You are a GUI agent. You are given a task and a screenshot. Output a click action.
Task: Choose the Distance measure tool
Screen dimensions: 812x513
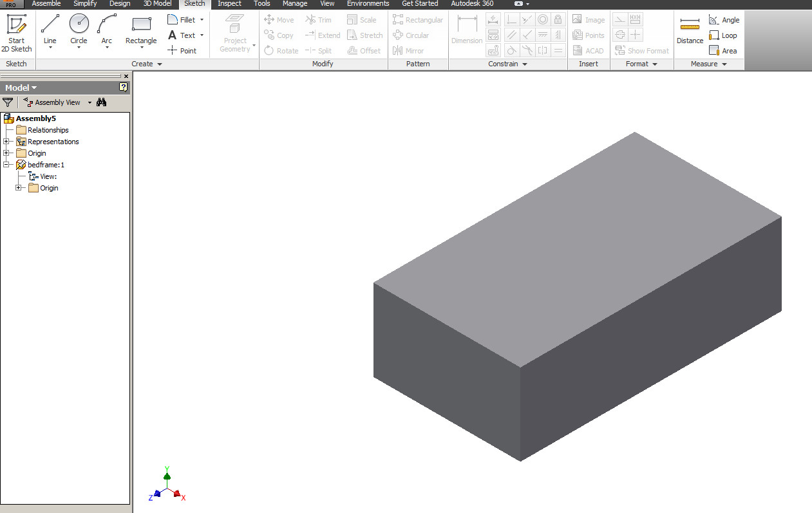689,30
